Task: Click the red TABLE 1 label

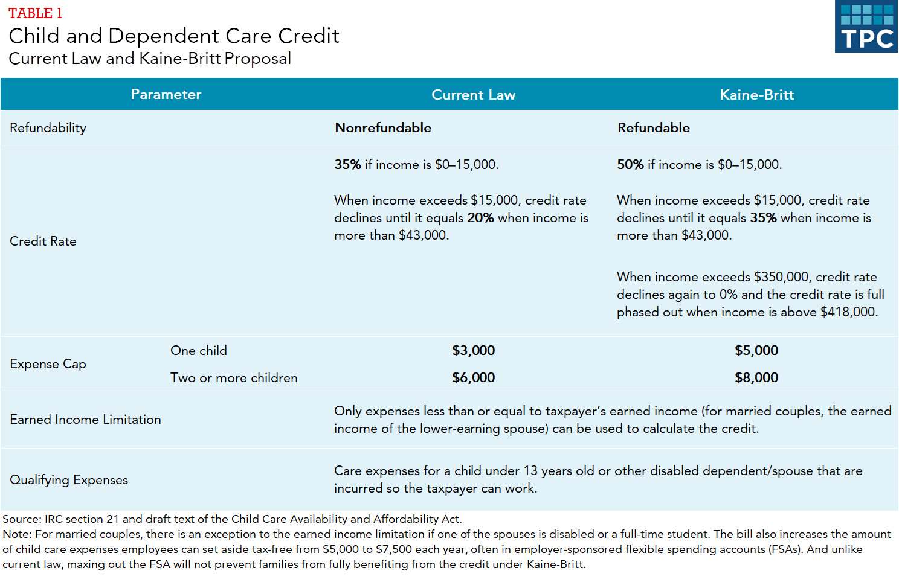Action: pyautogui.click(x=36, y=13)
